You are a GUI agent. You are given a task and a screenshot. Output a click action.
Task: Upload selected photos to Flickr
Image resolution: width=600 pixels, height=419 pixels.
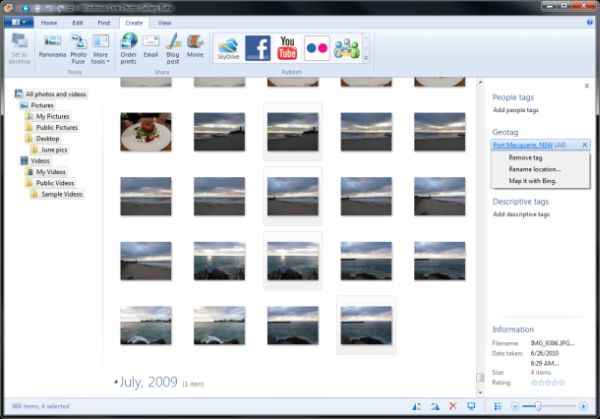tap(317, 48)
